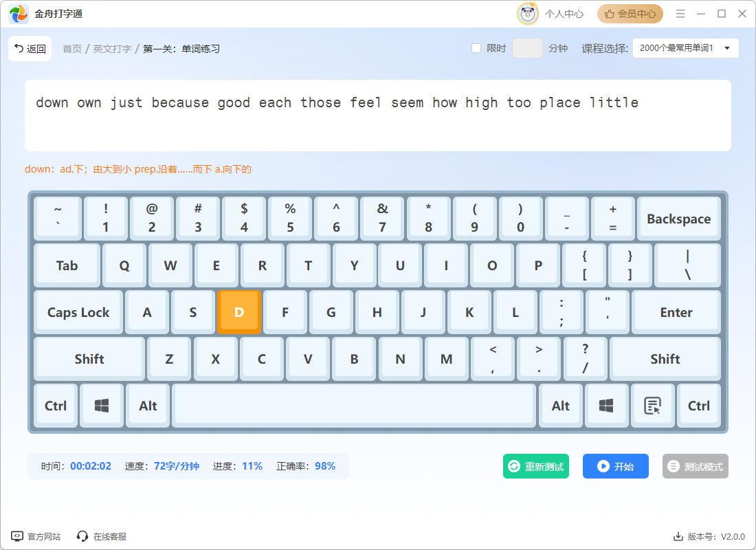
Task: Click the gray 测试模式 test mode button
Action: pos(696,466)
